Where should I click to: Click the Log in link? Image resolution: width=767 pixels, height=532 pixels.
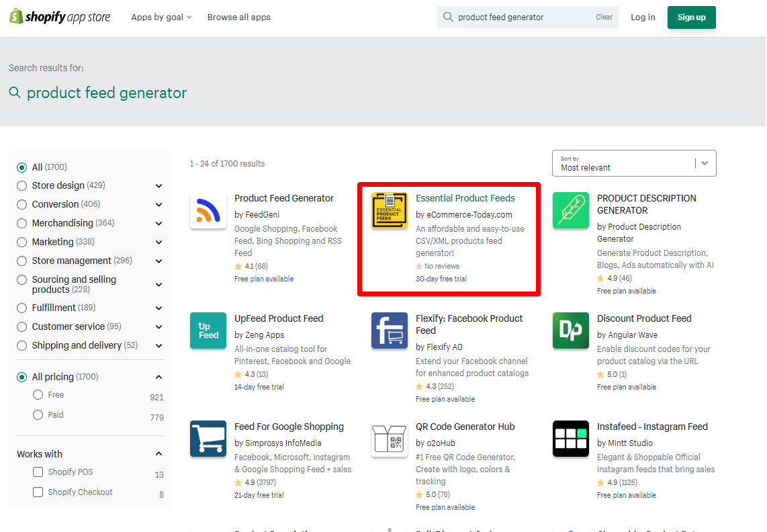pos(643,17)
